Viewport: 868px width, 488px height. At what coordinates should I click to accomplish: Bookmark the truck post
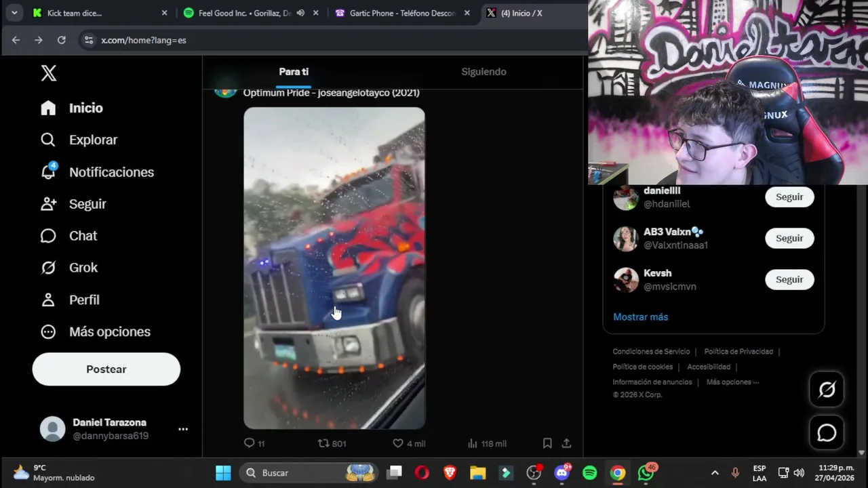[547, 443]
